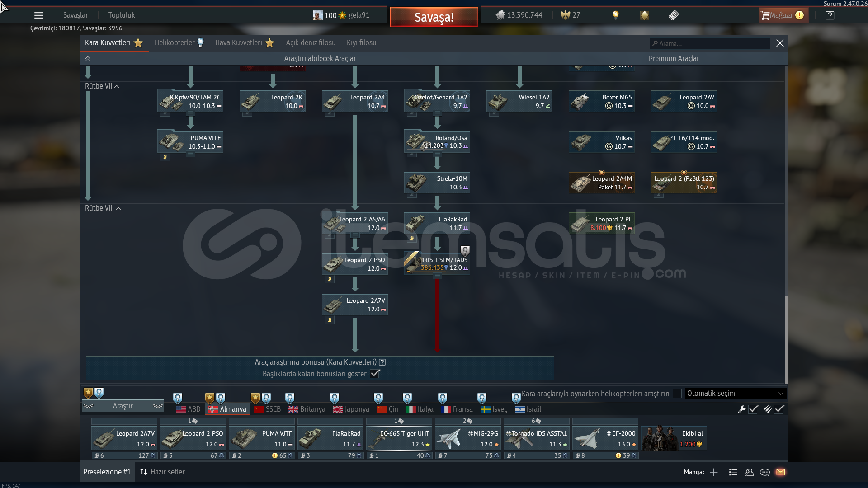
Task: Toggle Başlıklarda kalan bonusları göster checkbox
Action: [x=375, y=374]
